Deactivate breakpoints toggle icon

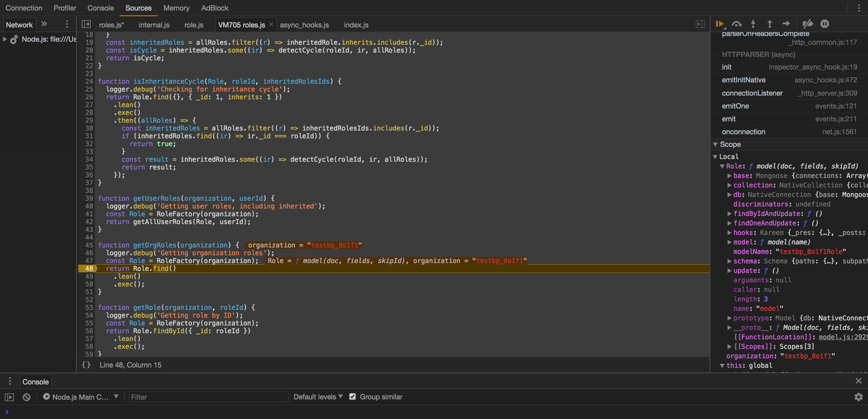coord(808,24)
